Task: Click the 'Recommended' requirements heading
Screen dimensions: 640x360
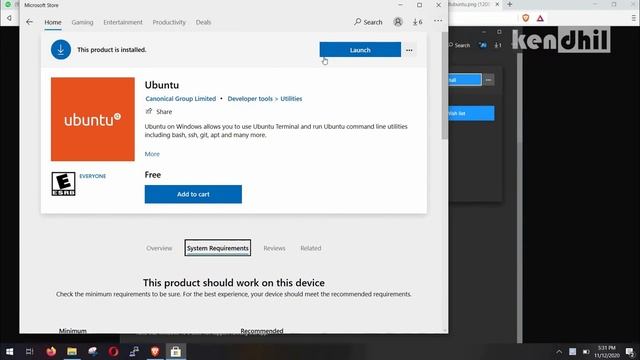Action: tap(262, 331)
